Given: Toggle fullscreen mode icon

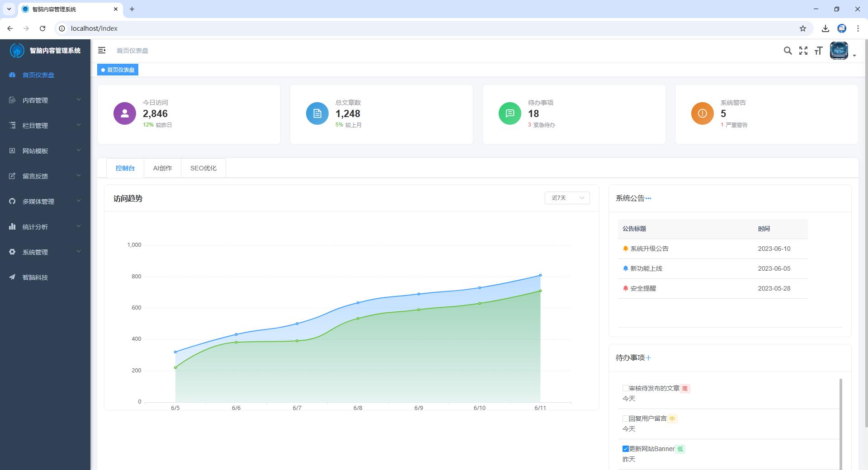Looking at the screenshot, I should pyautogui.click(x=803, y=51).
